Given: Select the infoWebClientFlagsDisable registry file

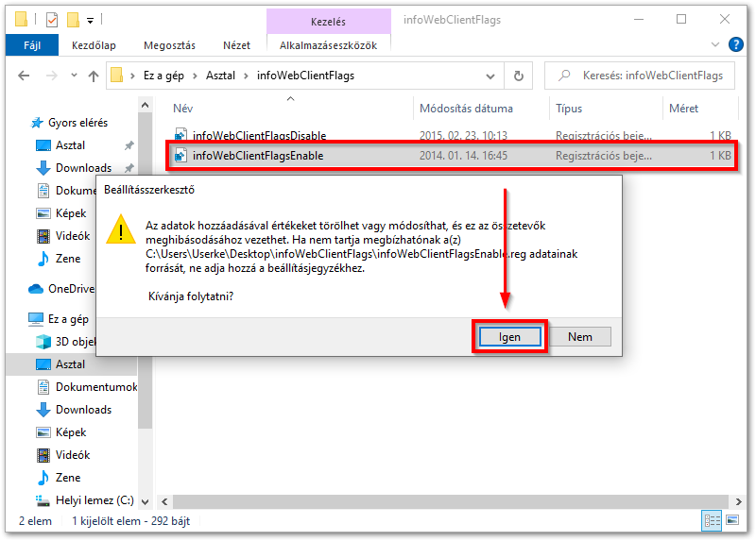Looking at the screenshot, I should [259, 135].
